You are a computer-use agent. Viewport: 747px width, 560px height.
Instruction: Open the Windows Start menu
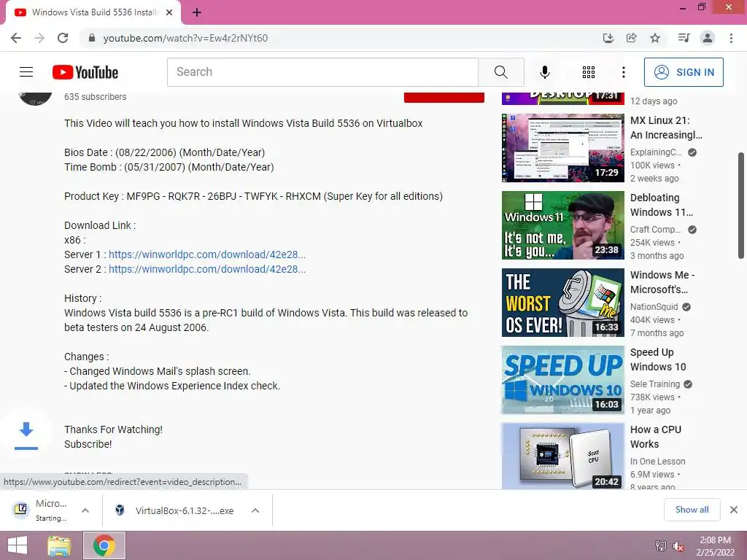(18, 545)
